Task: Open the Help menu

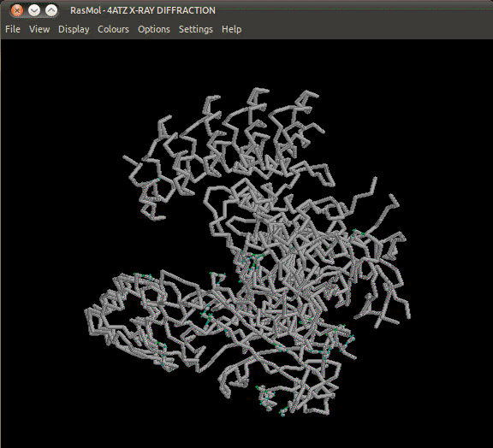Action: 231,29
